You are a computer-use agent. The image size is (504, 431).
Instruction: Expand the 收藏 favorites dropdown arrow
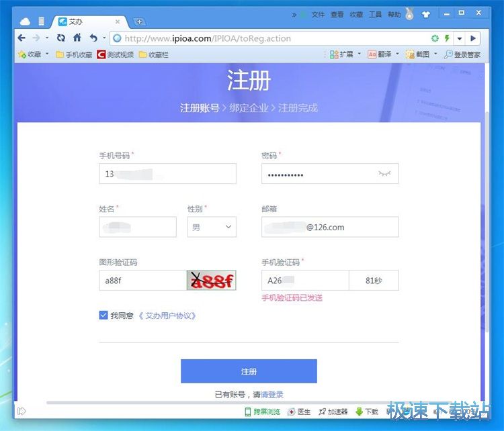tap(47, 54)
